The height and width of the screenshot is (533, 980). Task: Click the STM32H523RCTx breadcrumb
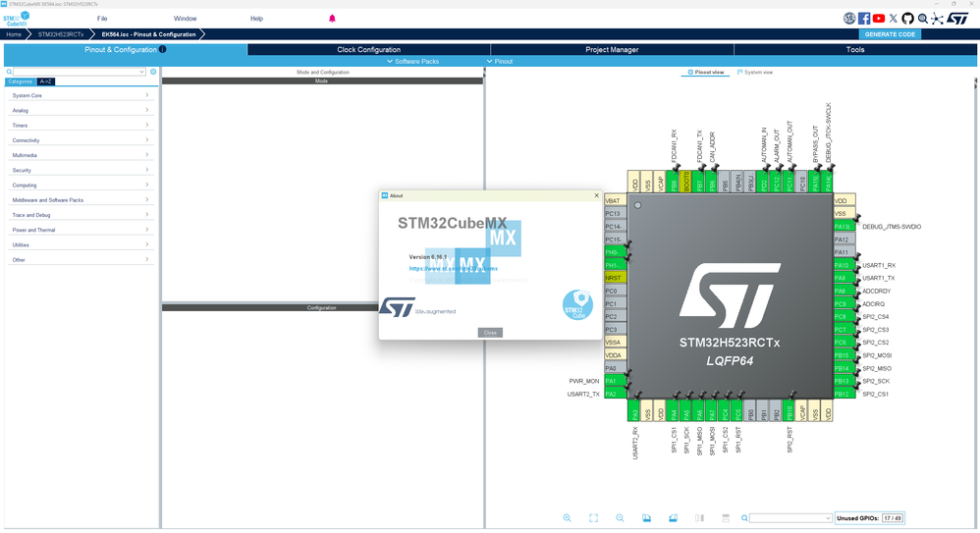click(x=61, y=34)
